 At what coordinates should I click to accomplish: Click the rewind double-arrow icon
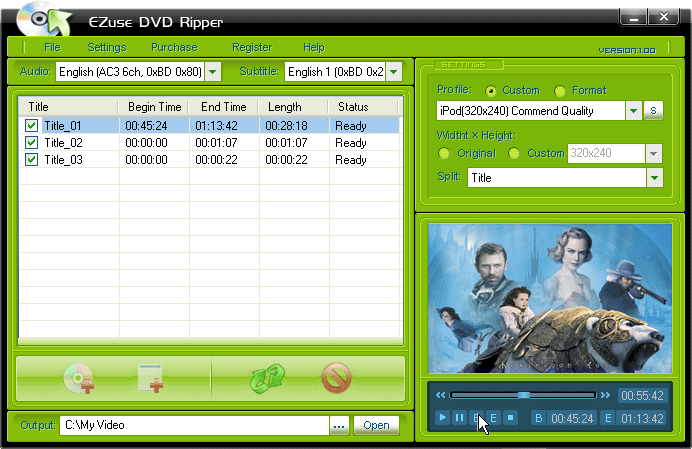pos(440,395)
